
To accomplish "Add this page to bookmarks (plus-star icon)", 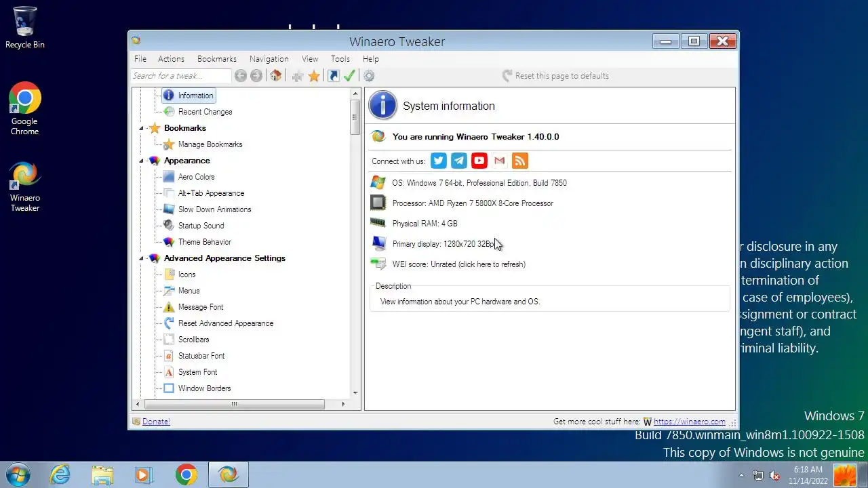I will coord(298,76).
